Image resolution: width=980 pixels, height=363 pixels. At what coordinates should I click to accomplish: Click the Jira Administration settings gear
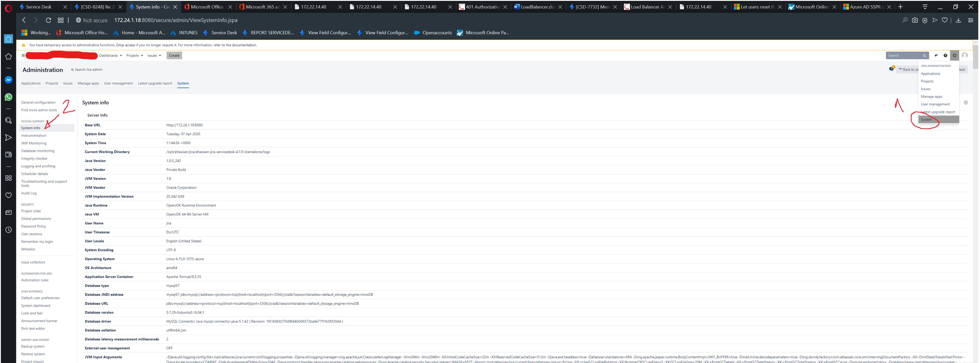click(955, 55)
